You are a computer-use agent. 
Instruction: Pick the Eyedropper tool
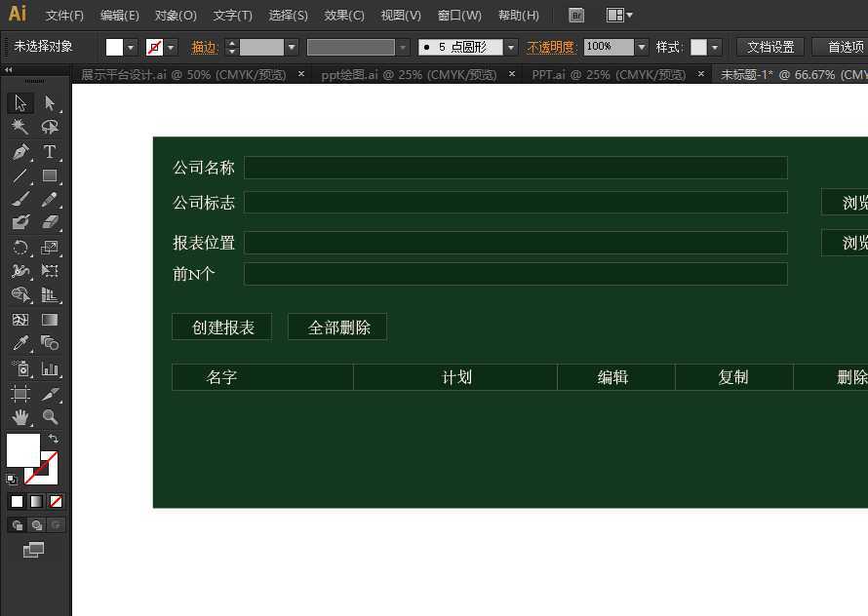click(x=20, y=342)
